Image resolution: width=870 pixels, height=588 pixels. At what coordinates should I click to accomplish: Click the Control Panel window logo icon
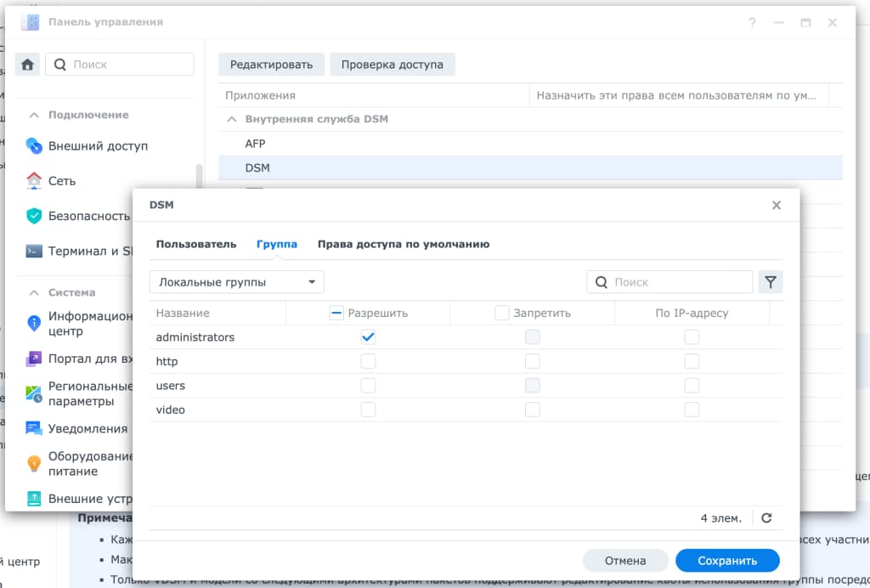[30, 22]
